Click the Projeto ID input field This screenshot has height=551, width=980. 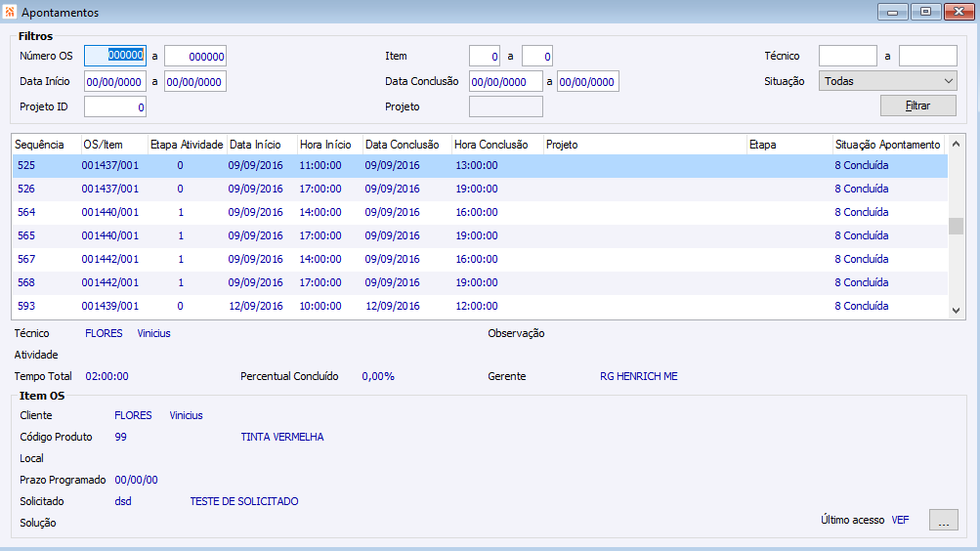pyautogui.click(x=115, y=106)
